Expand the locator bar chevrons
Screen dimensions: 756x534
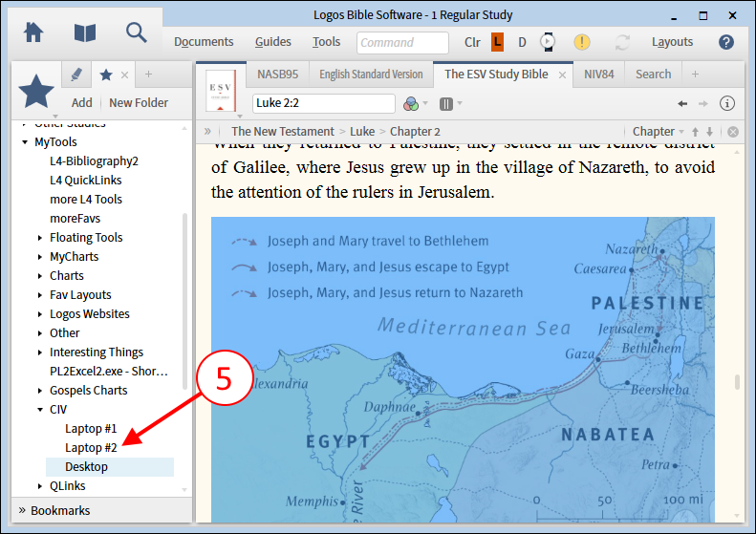(207, 131)
